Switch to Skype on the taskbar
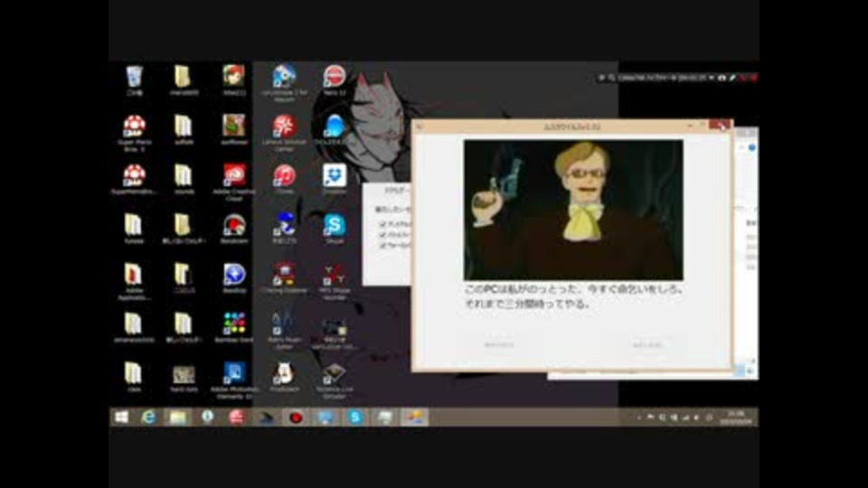This screenshot has width=868, height=488. point(354,417)
